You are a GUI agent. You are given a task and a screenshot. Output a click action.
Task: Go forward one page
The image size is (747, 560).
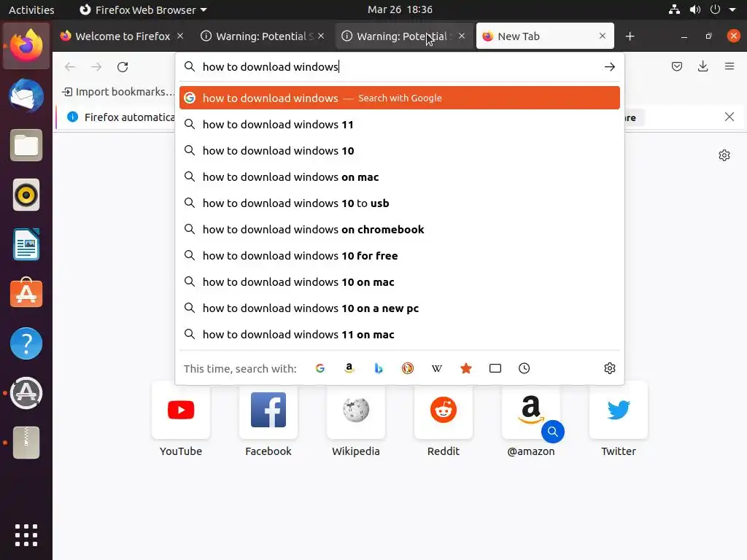pyautogui.click(x=96, y=66)
